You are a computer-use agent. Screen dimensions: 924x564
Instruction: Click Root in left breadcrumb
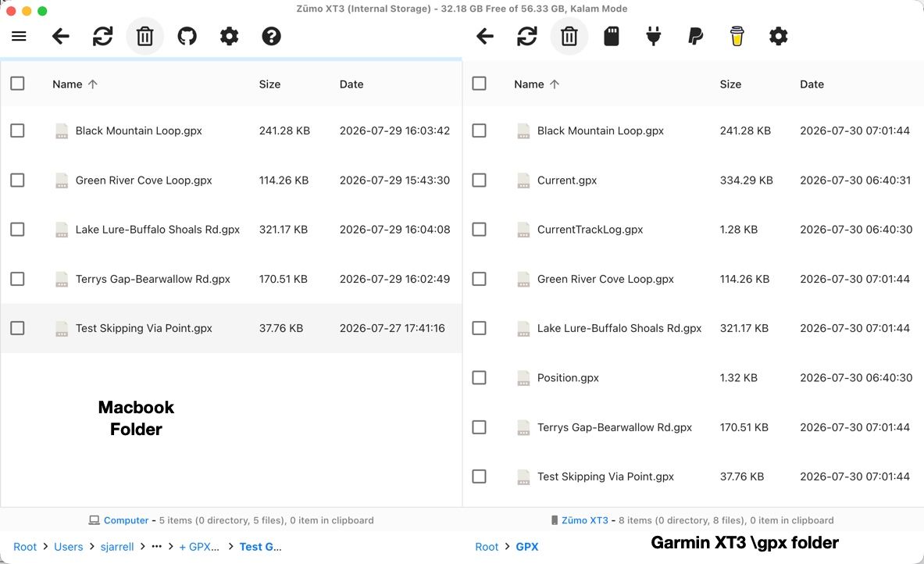[25, 547]
